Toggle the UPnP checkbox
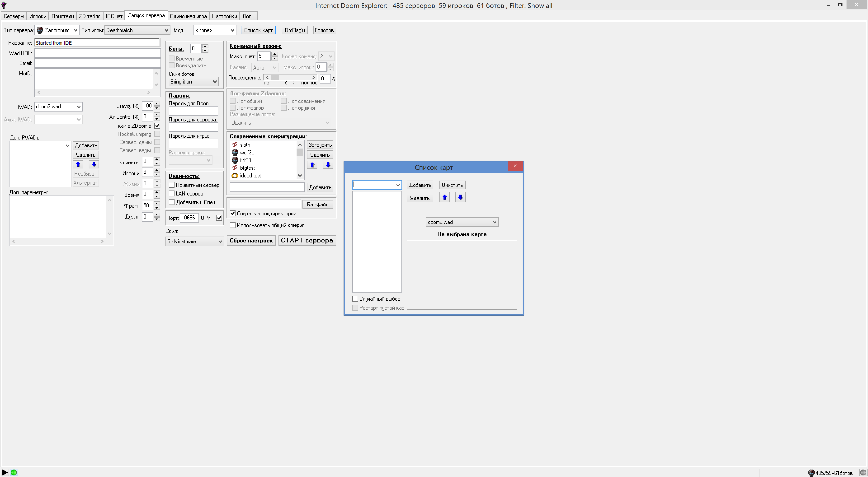The image size is (868, 477). coord(219,218)
